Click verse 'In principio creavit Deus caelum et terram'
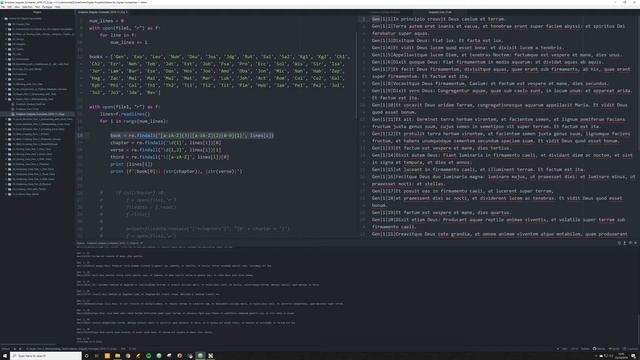 pos(438,19)
